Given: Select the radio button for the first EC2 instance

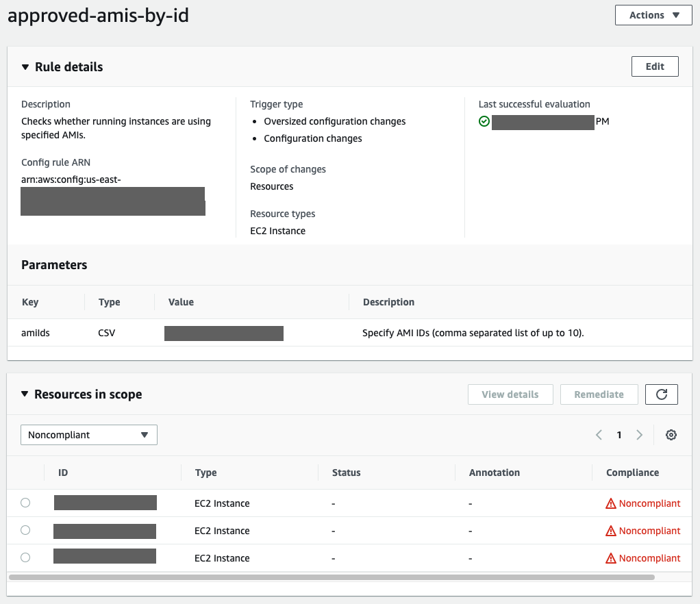Looking at the screenshot, I should tap(25, 503).
